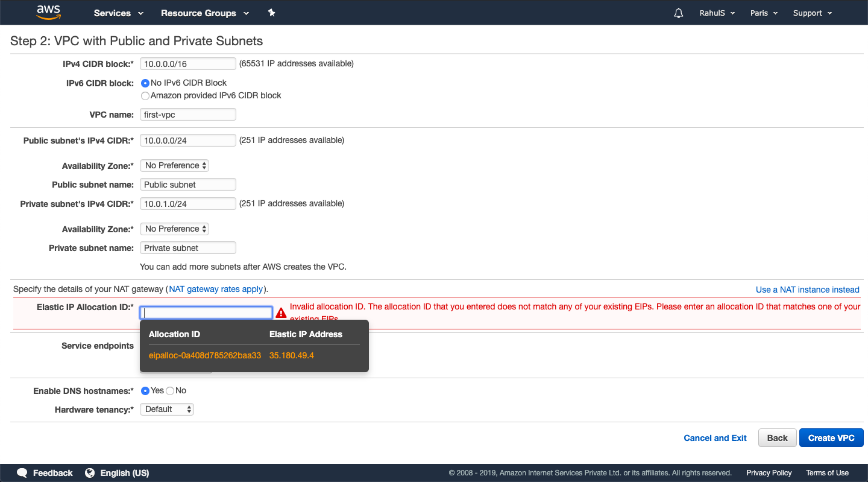Click the language globe icon
868x482 pixels.
90,473
